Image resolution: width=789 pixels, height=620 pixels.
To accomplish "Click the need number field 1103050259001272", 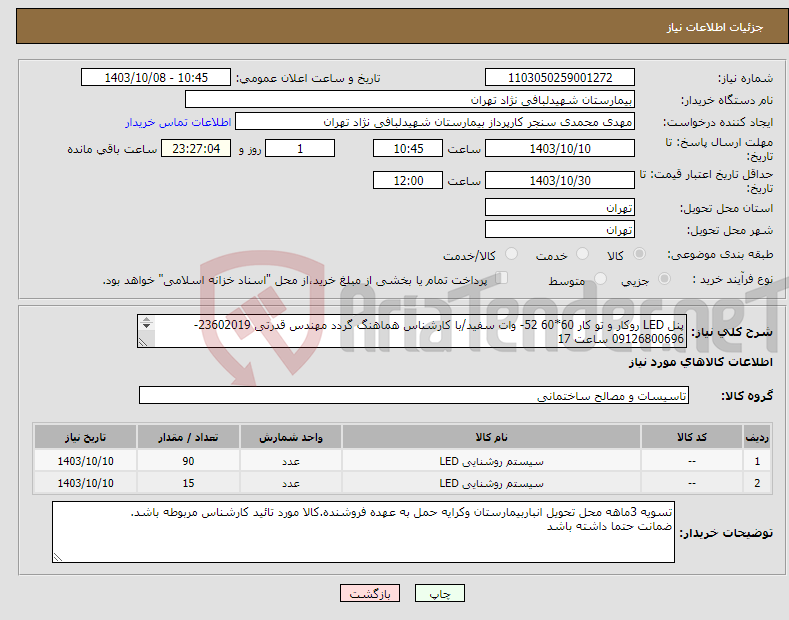I will [x=560, y=78].
